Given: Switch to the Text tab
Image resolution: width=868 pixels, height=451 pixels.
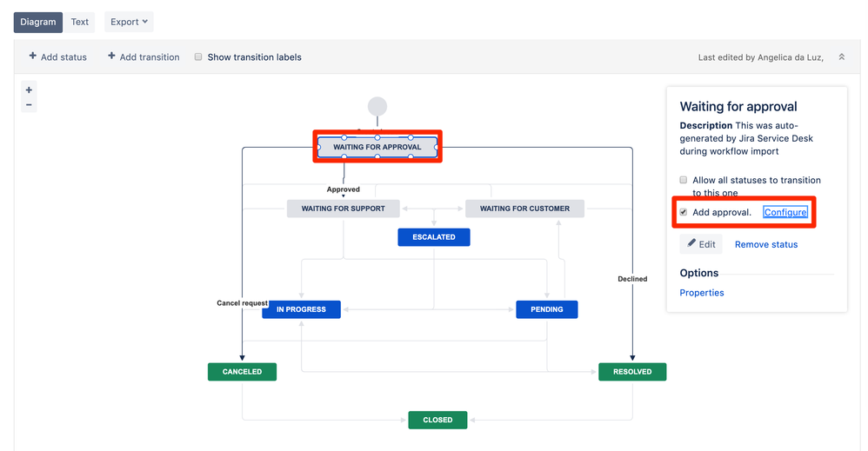Looking at the screenshot, I should point(80,22).
